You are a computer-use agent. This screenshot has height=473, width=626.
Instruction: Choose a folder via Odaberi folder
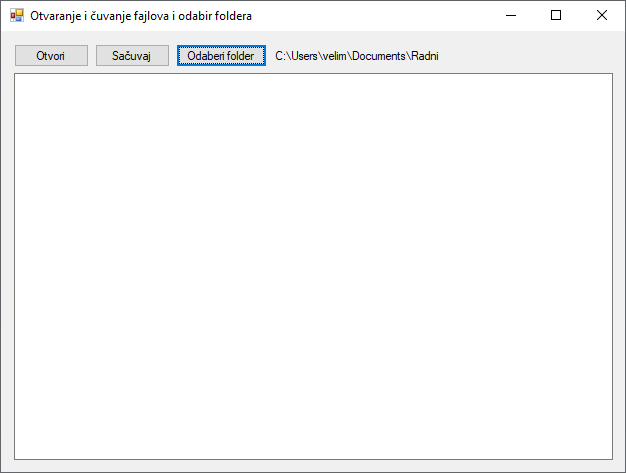point(221,56)
